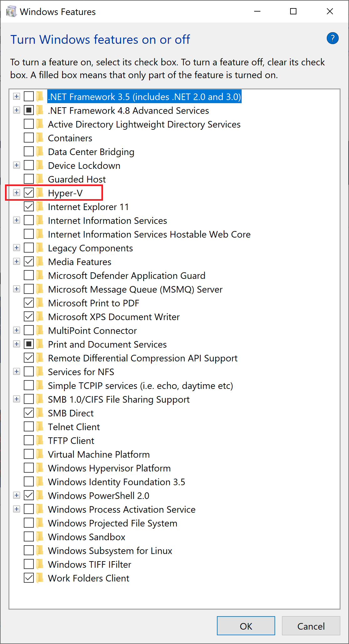Expand the Media Features node

tap(17, 261)
